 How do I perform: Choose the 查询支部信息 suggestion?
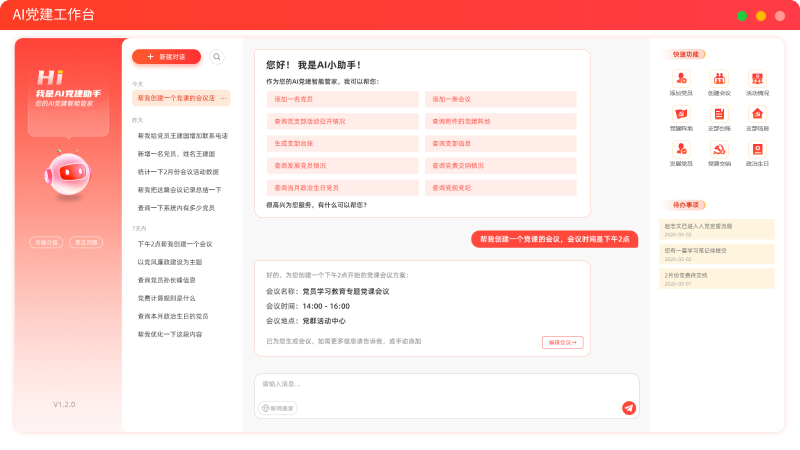pyautogui.click(x=501, y=143)
